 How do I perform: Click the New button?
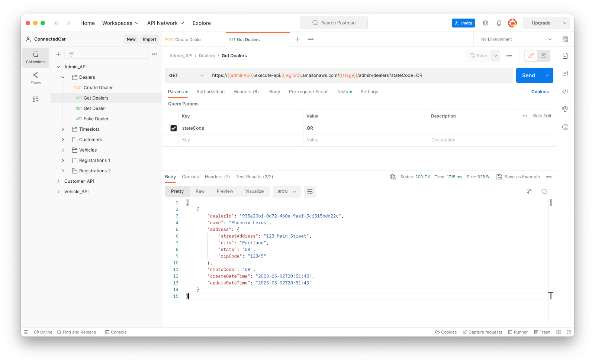131,39
